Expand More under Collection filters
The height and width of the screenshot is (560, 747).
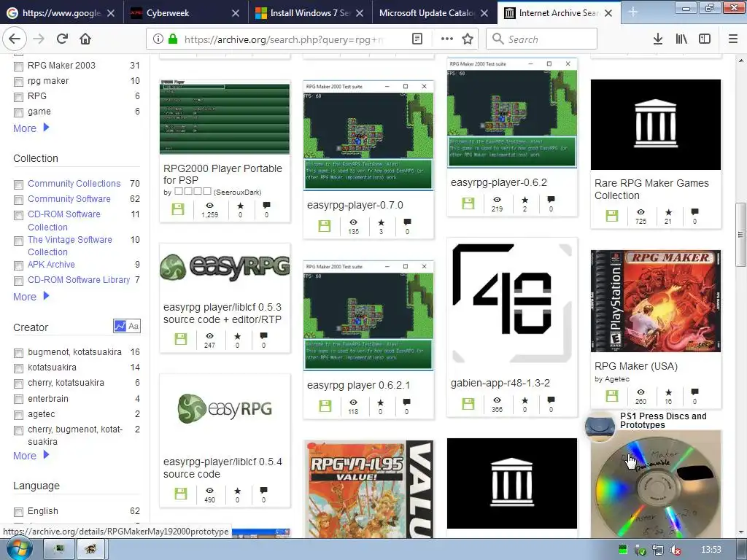pyautogui.click(x=31, y=297)
